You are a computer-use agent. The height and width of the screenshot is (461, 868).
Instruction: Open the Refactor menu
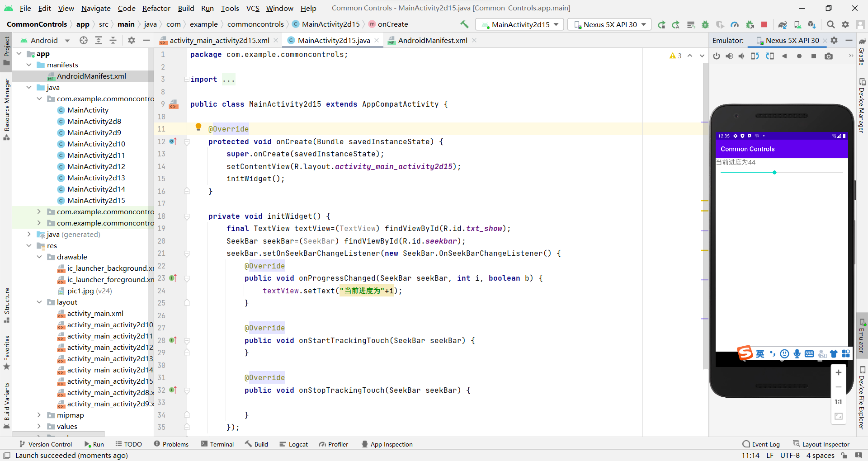(156, 8)
